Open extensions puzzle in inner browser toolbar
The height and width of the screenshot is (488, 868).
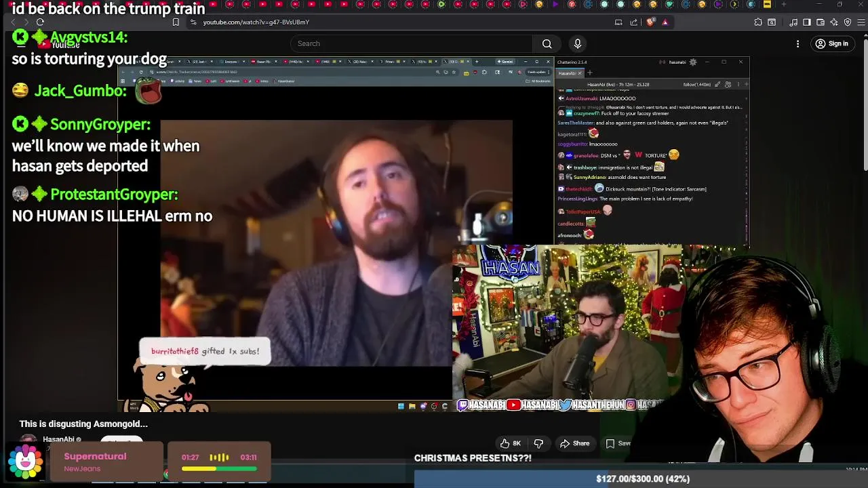tap(484, 72)
